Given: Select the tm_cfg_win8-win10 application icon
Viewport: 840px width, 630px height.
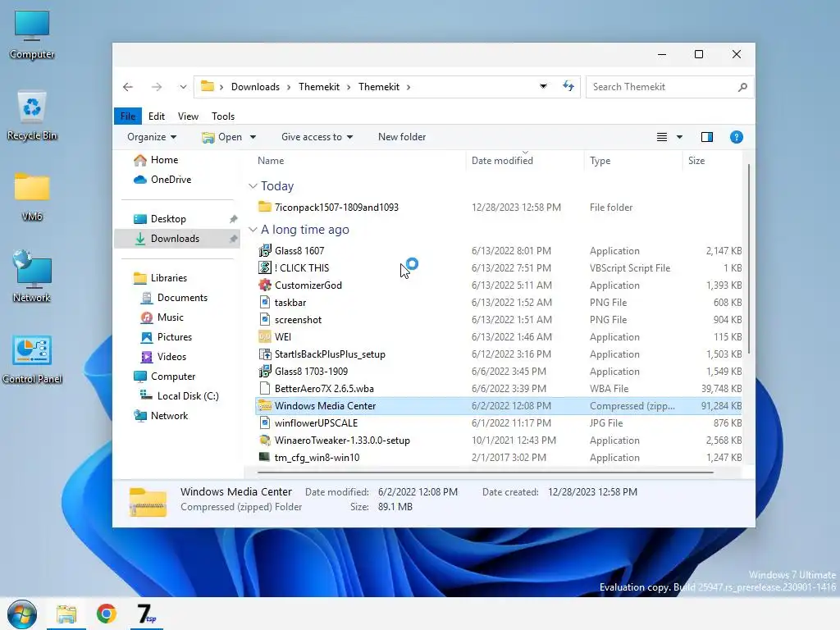Looking at the screenshot, I should tap(265, 458).
